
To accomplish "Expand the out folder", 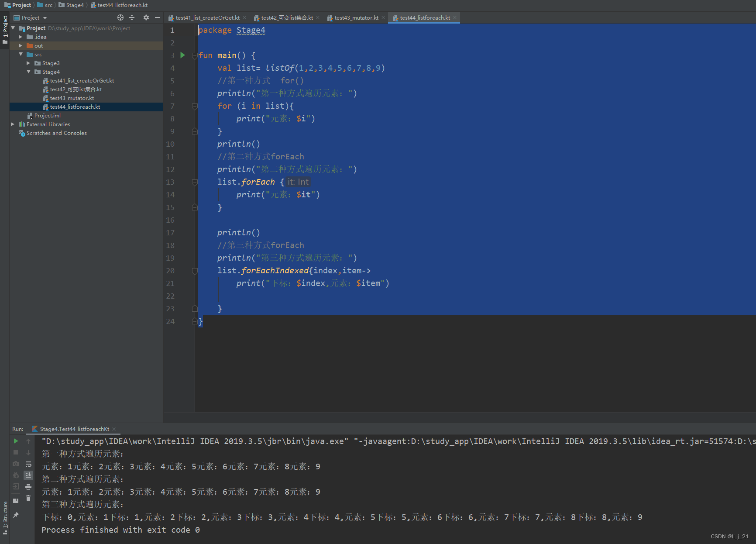I will click(x=21, y=46).
